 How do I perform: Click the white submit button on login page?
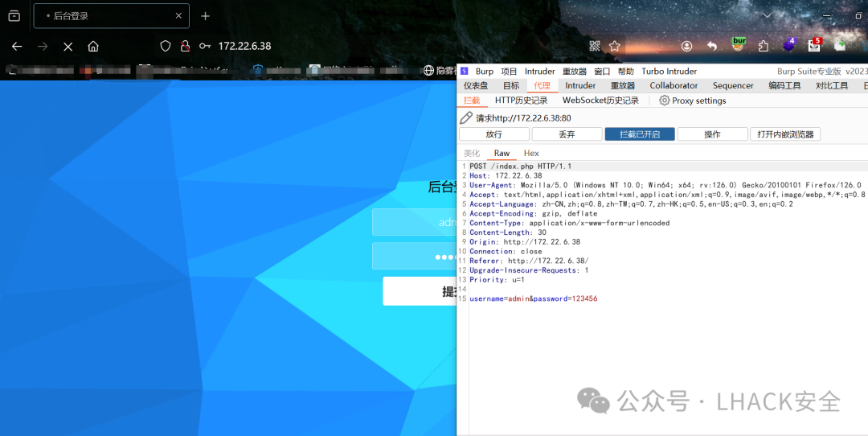tap(420, 291)
